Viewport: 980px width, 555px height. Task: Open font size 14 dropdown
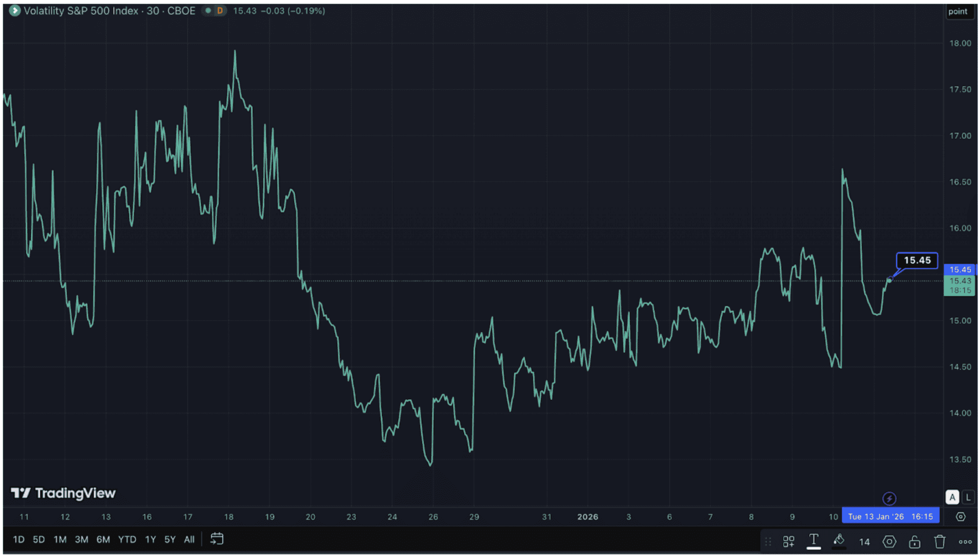coord(864,542)
